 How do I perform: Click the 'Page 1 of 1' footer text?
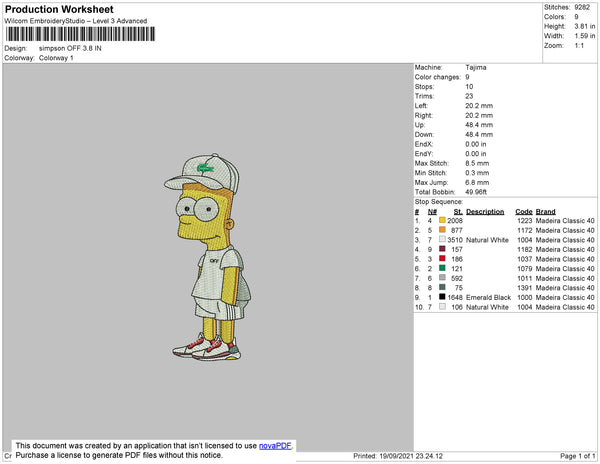click(x=577, y=456)
